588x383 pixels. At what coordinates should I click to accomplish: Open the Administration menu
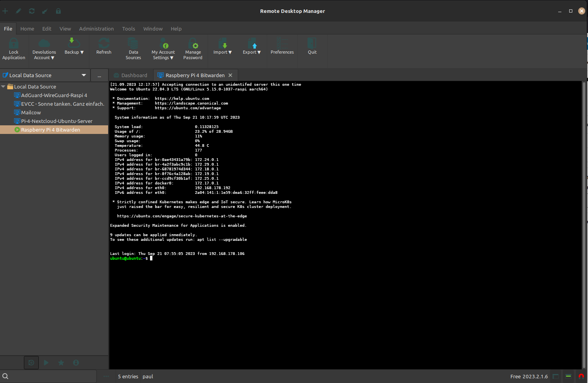coord(96,29)
